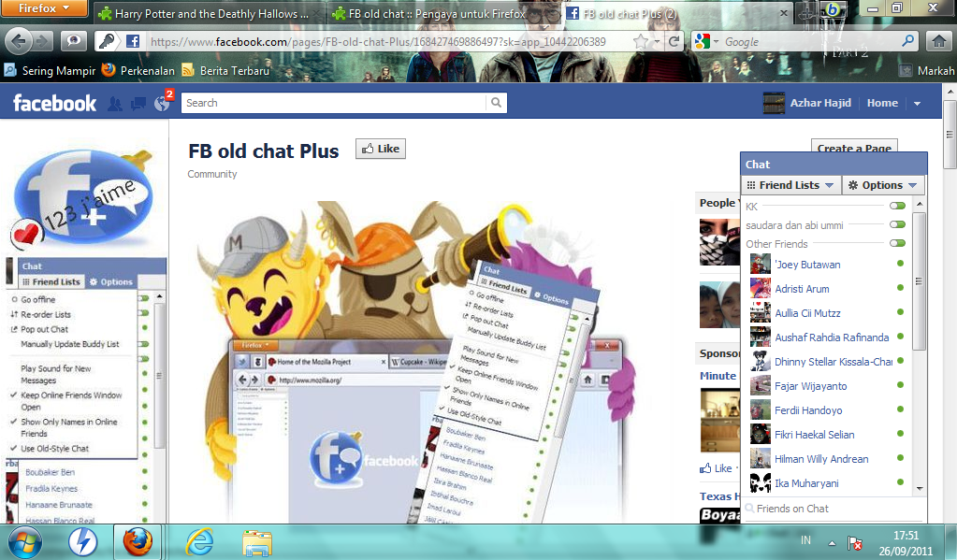Go forward with Firefox forward arrow
The width and height of the screenshot is (957, 560).
(x=42, y=41)
